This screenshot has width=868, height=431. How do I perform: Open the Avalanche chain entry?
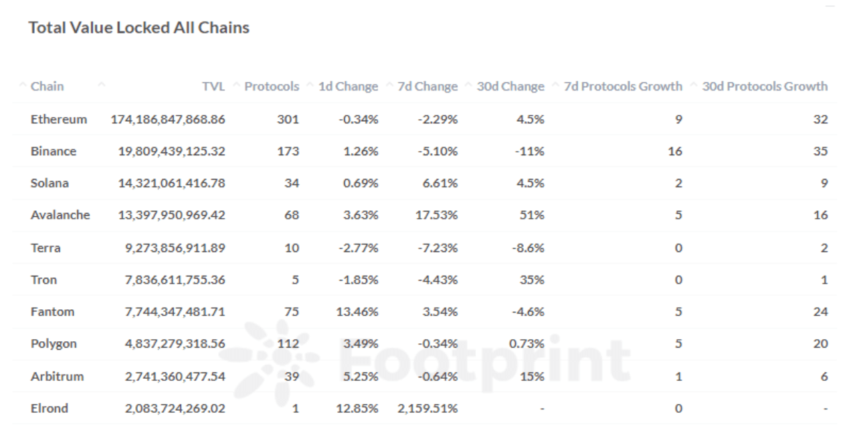tap(61, 215)
